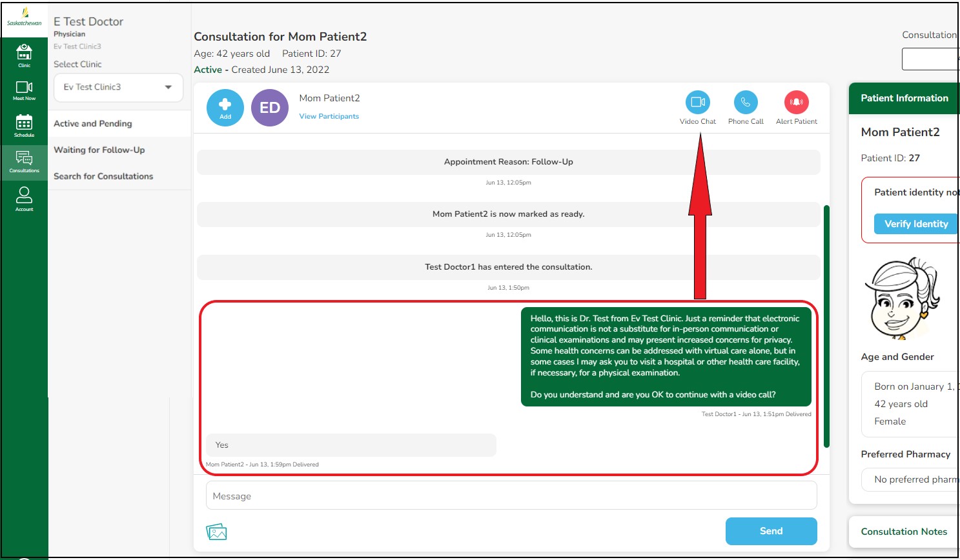This screenshot has height=560, width=960.
Task: Open Account page from sidebar
Action: (x=24, y=199)
